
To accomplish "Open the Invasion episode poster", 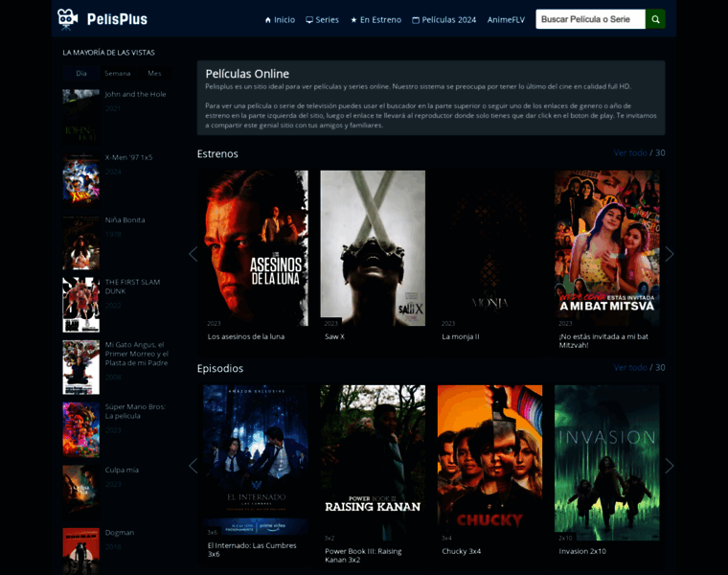I will pos(606,463).
